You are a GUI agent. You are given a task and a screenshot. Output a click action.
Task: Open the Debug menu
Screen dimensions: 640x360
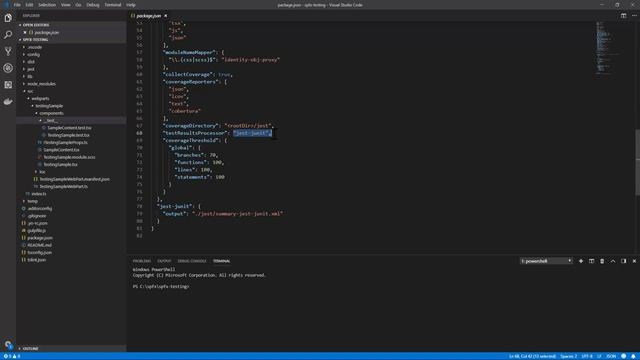93,5
